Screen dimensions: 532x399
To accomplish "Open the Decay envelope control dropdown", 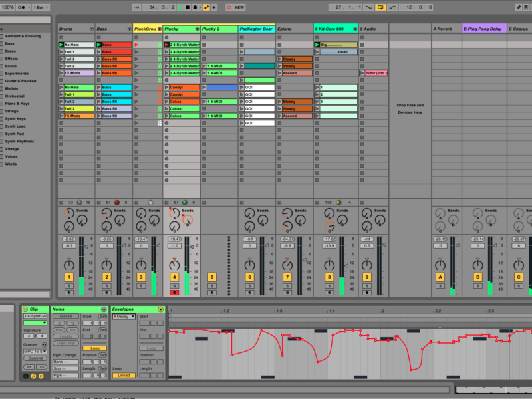I will (x=123, y=317).
